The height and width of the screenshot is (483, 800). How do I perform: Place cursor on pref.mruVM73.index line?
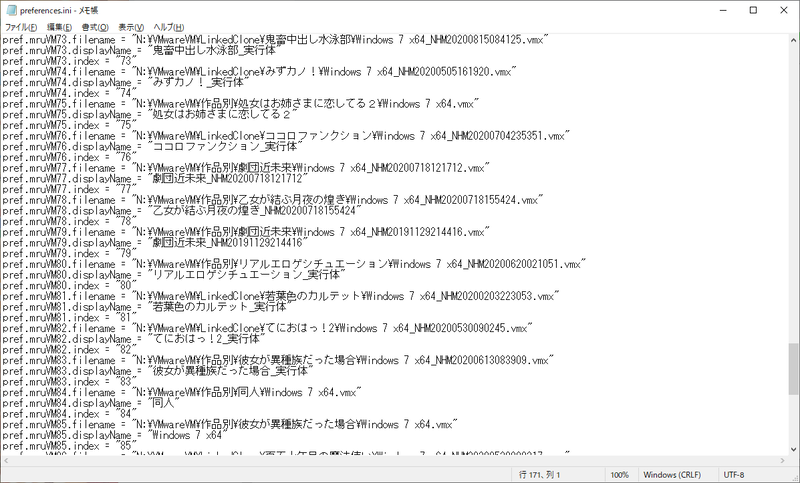(x=70, y=61)
